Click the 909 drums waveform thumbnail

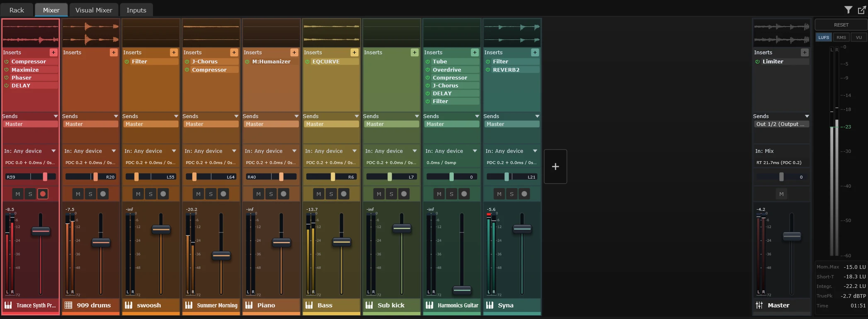click(91, 33)
